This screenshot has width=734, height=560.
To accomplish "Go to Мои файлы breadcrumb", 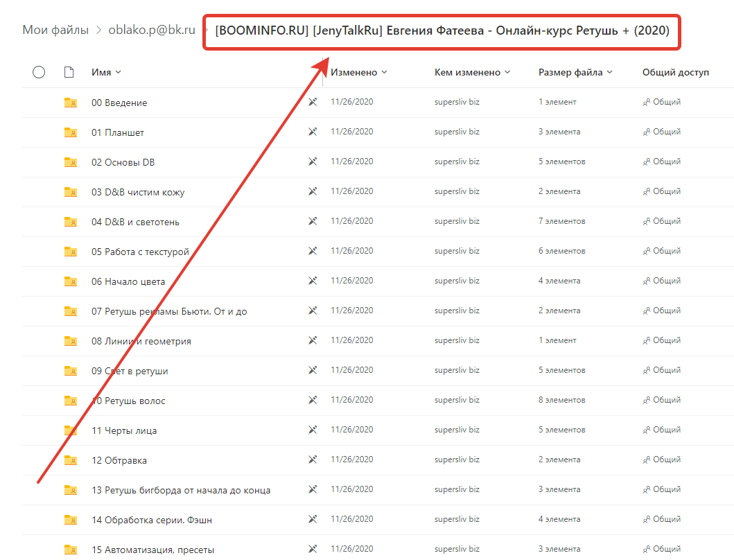I will point(55,30).
